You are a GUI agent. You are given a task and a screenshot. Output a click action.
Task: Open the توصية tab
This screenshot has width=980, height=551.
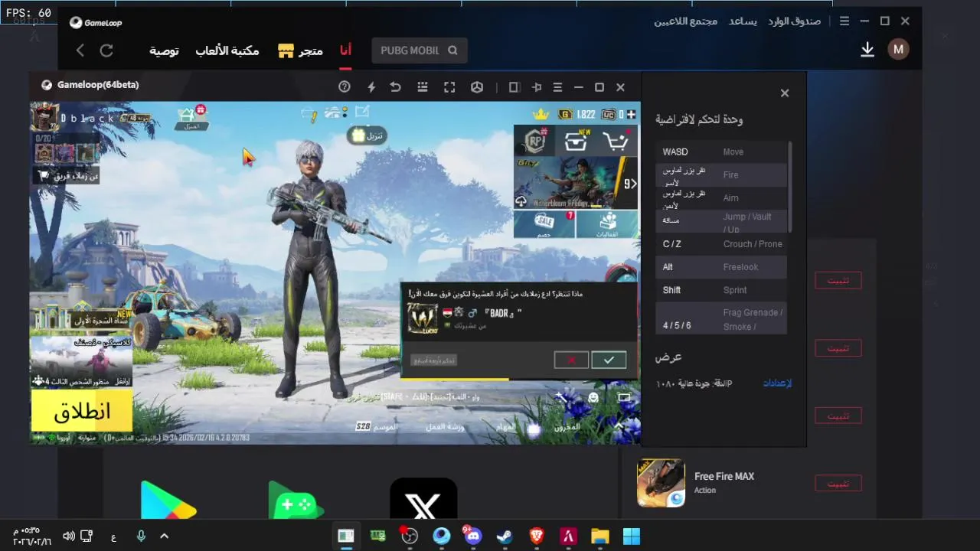tap(164, 51)
